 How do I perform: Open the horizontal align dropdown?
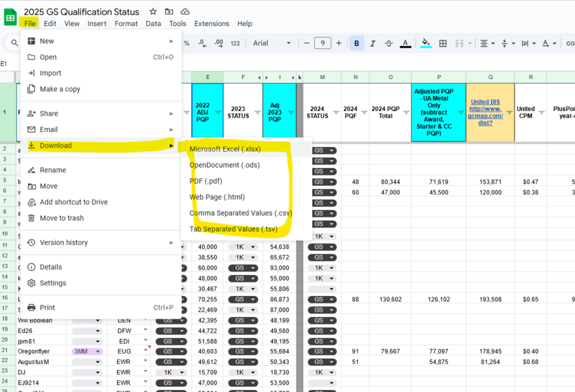[487, 43]
